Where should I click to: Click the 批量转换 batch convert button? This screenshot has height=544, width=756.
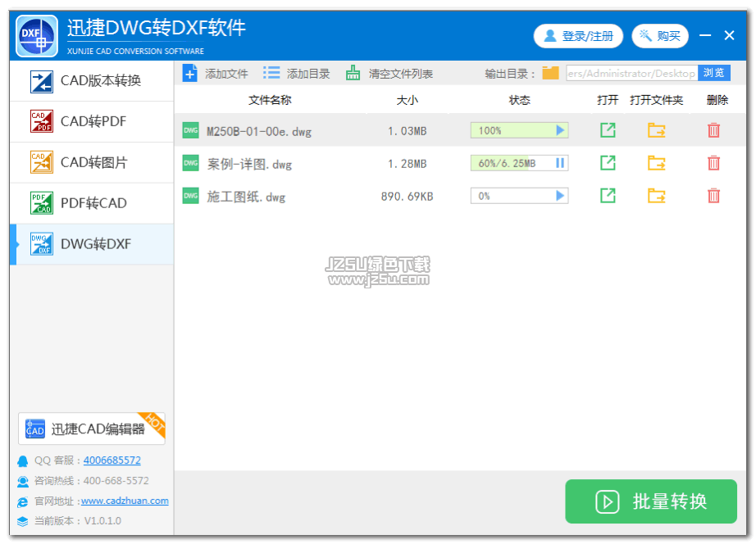(651, 501)
